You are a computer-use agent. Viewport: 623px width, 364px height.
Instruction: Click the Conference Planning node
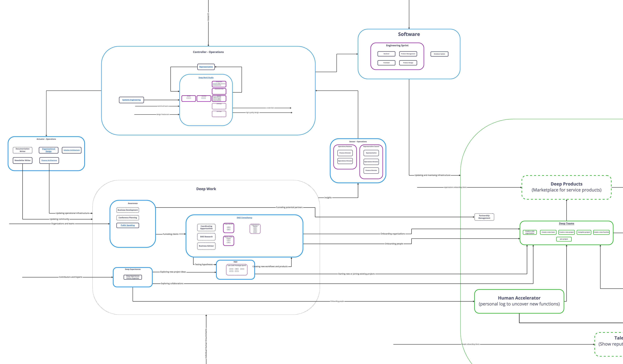tap(128, 218)
